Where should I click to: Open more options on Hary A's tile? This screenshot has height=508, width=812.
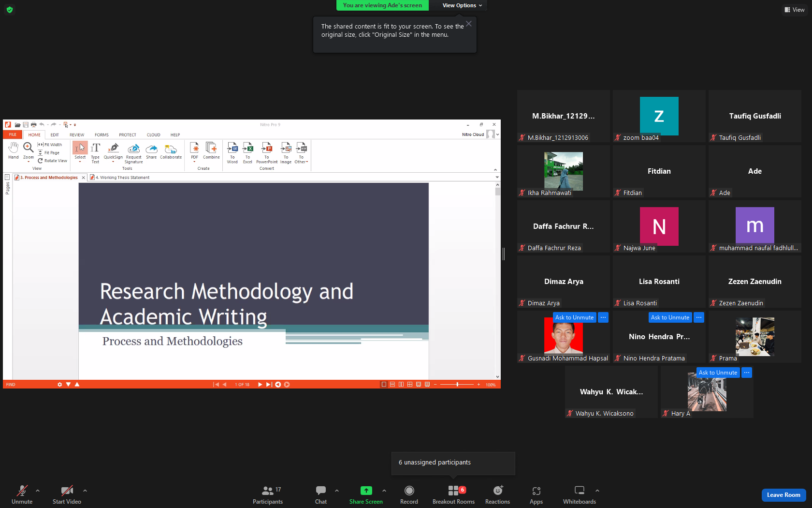[747, 373]
